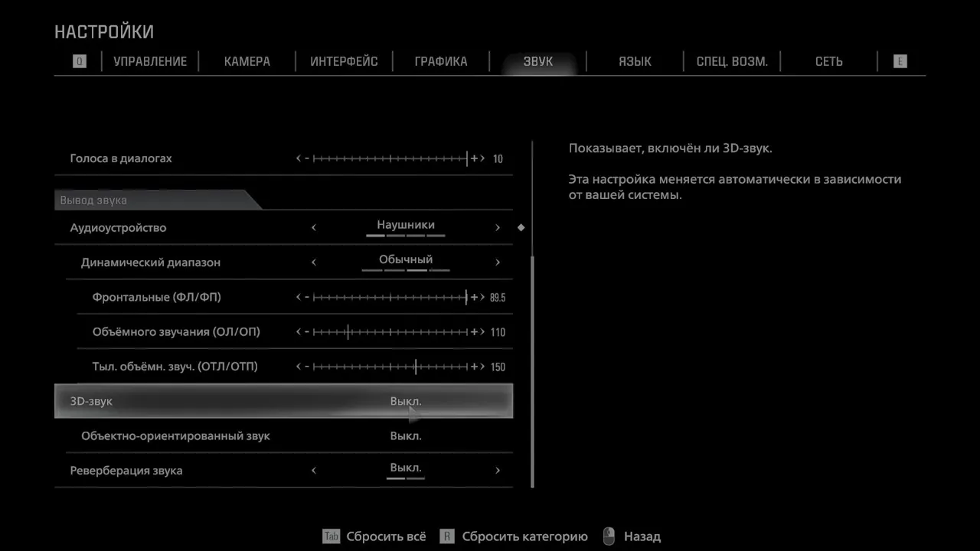Go to the ГРАФИКА tab
The height and width of the screenshot is (551, 980).
(440, 61)
